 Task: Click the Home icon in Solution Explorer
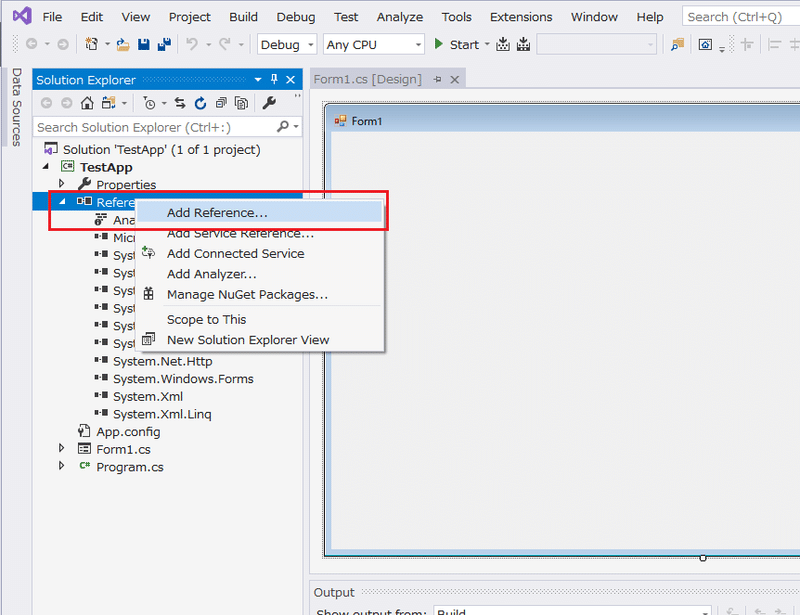pos(87,103)
